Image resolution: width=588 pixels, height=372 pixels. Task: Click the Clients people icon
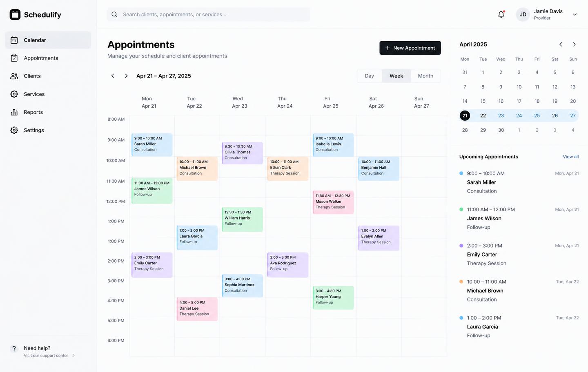coord(14,76)
